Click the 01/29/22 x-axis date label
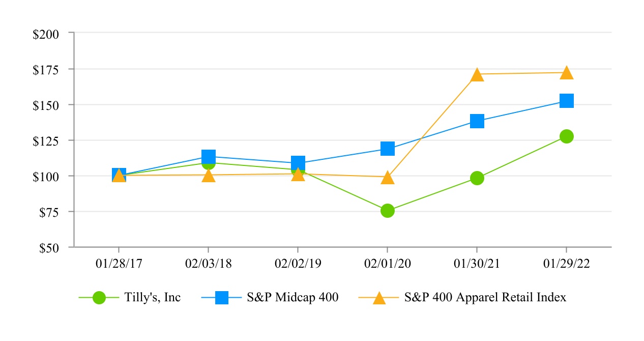644x341 pixels. 566,264
